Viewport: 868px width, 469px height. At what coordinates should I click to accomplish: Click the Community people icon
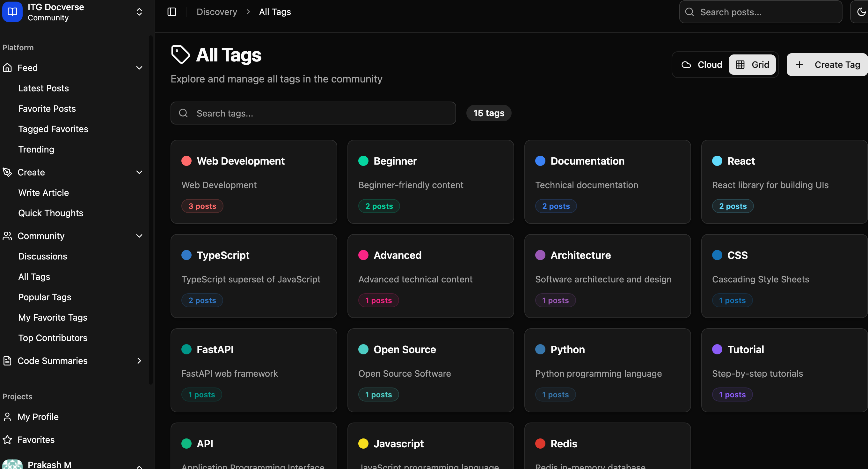pyautogui.click(x=7, y=236)
